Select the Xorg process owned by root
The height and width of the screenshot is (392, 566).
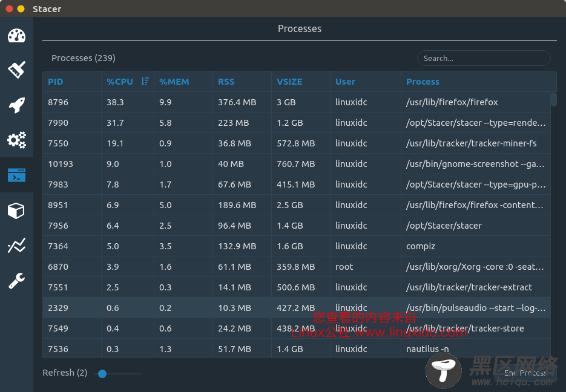pyautogui.click(x=297, y=267)
